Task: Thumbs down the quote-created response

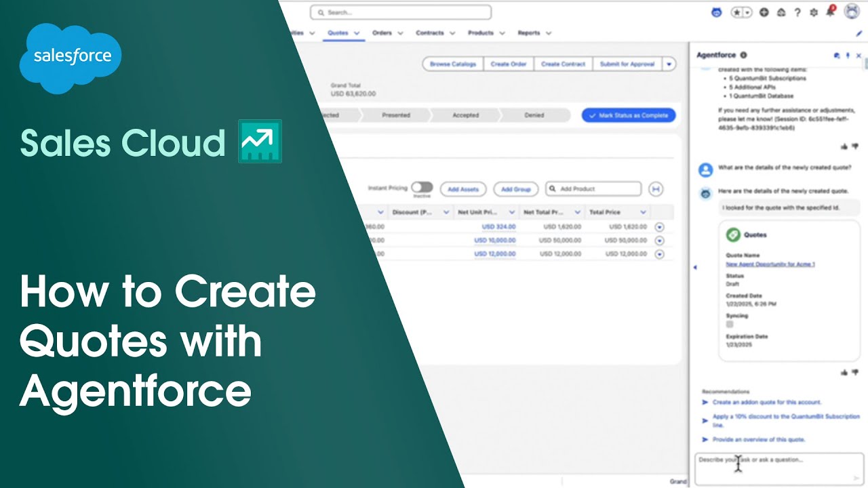Action: [855, 146]
